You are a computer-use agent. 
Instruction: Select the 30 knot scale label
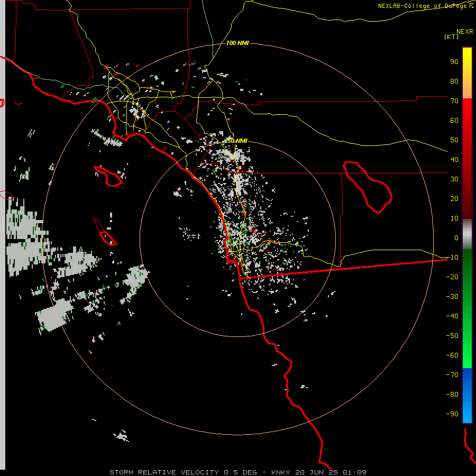[454, 179]
